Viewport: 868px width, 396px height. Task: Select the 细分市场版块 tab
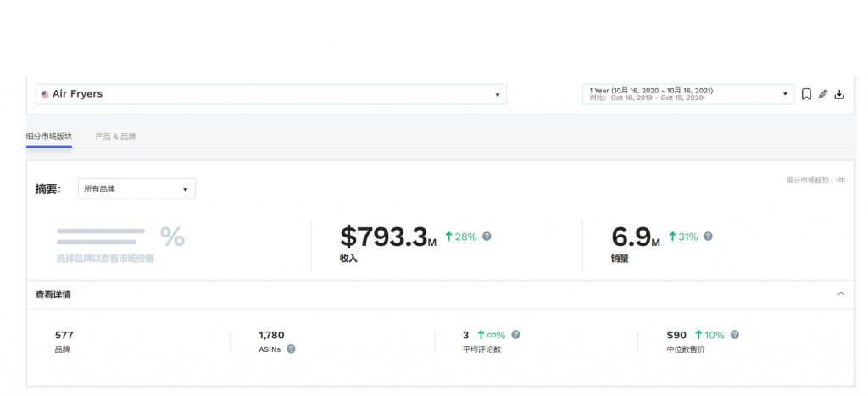tap(48, 137)
